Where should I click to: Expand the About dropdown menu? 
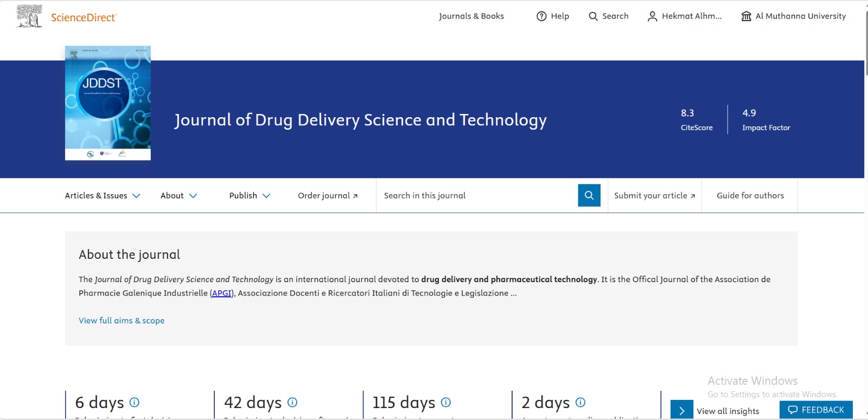tap(178, 195)
